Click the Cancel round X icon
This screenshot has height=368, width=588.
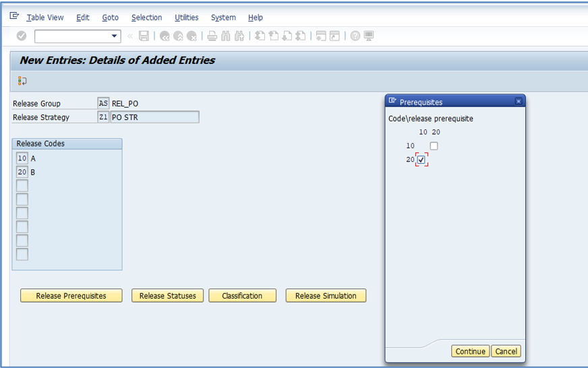point(192,36)
